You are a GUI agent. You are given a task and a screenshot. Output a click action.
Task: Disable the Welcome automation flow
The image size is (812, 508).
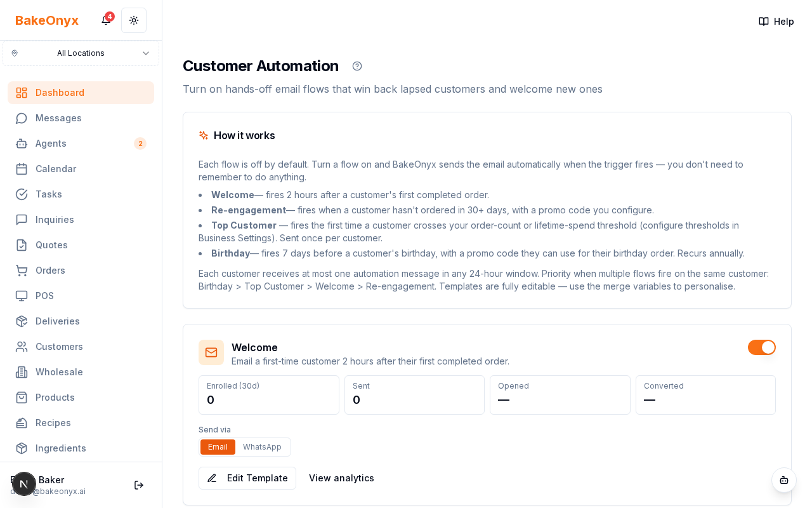coord(761,347)
